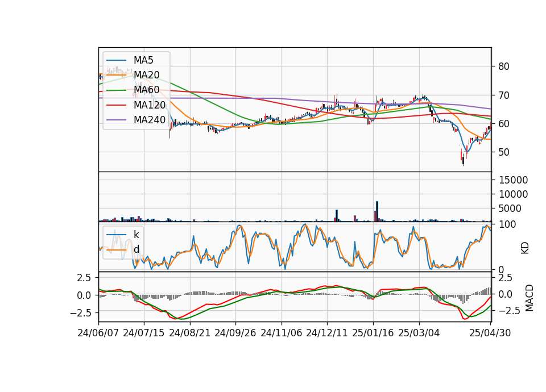Click the MACD axis title
Image resolution: width=546 pixels, height=392 pixels.
coord(530,298)
